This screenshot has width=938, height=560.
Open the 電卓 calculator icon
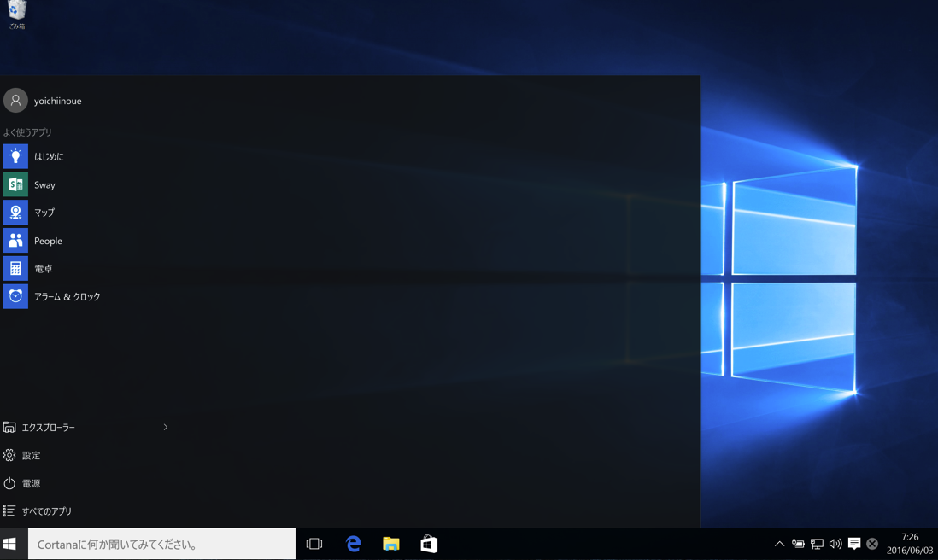15,268
